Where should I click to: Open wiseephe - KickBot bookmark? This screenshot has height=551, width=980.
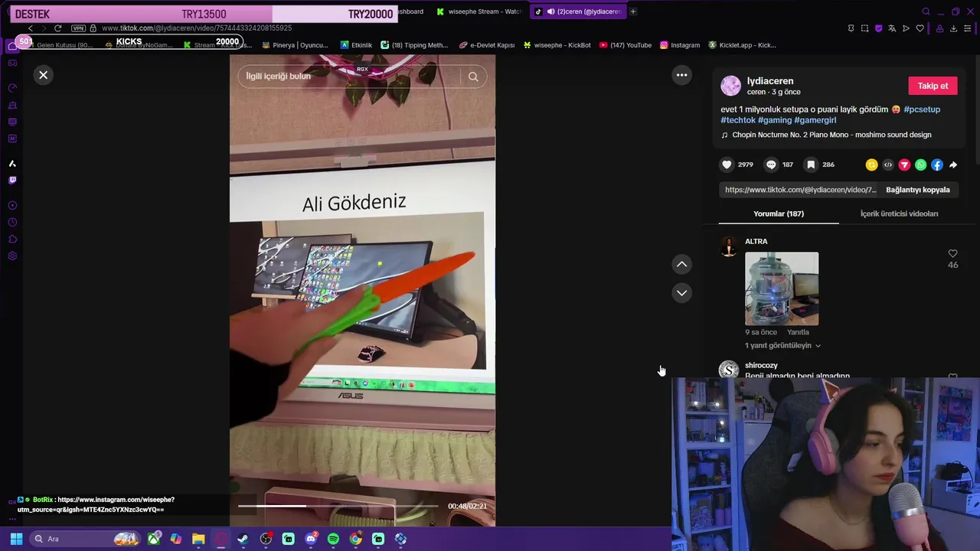pos(557,45)
